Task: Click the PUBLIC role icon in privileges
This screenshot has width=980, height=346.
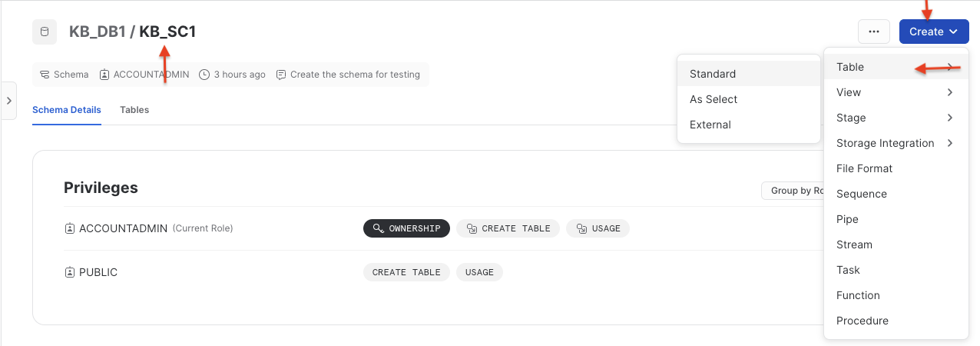Action: (x=70, y=272)
